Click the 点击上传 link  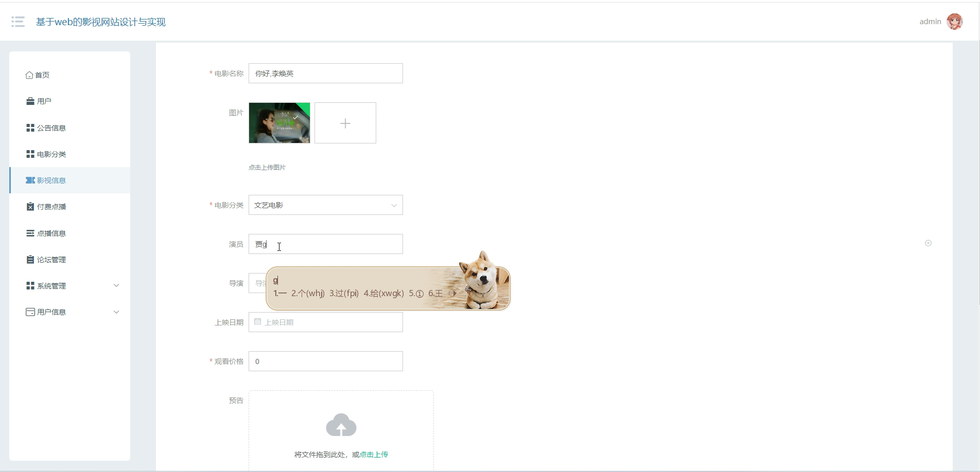click(x=374, y=455)
